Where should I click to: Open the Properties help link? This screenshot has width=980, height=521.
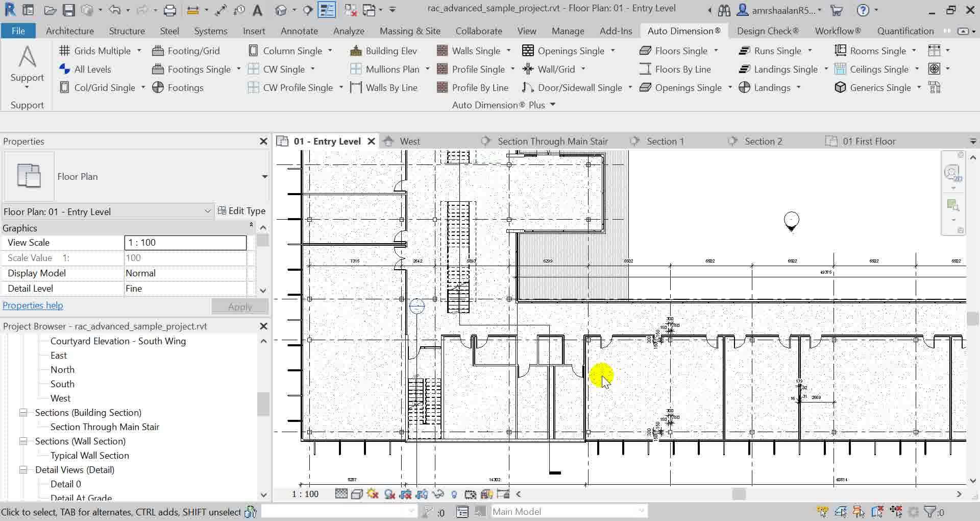pyautogui.click(x=33, y=305)
